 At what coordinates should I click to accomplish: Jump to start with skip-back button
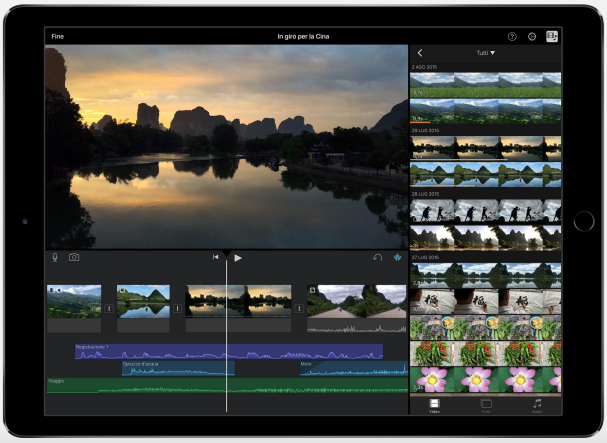point(215,257)
